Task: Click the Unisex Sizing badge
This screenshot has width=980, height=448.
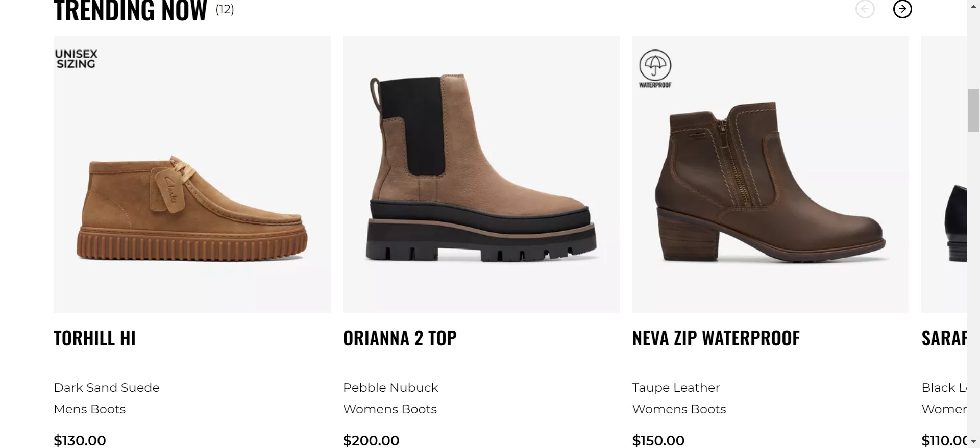Action: coord(76,59)
